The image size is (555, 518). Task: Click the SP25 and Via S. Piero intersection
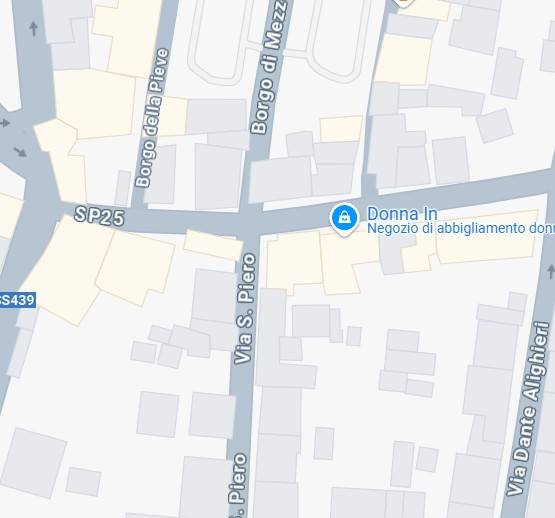pyautogui.click(x=250, y=223)
